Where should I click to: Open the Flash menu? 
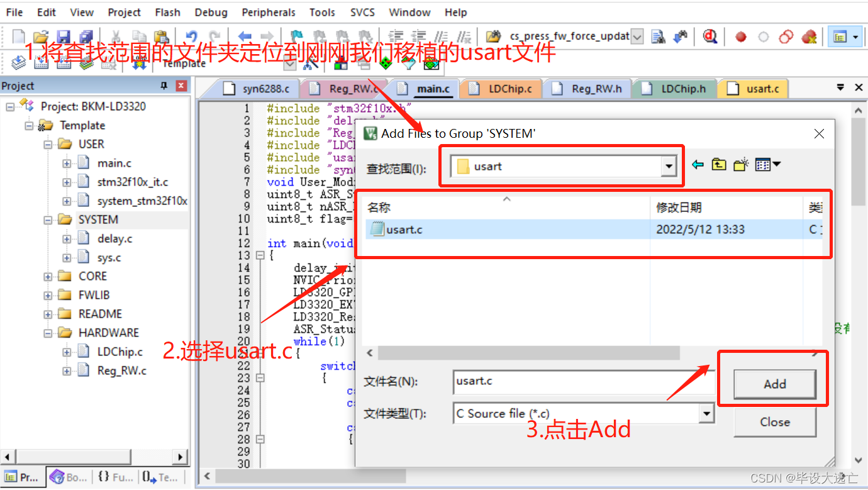167,12
